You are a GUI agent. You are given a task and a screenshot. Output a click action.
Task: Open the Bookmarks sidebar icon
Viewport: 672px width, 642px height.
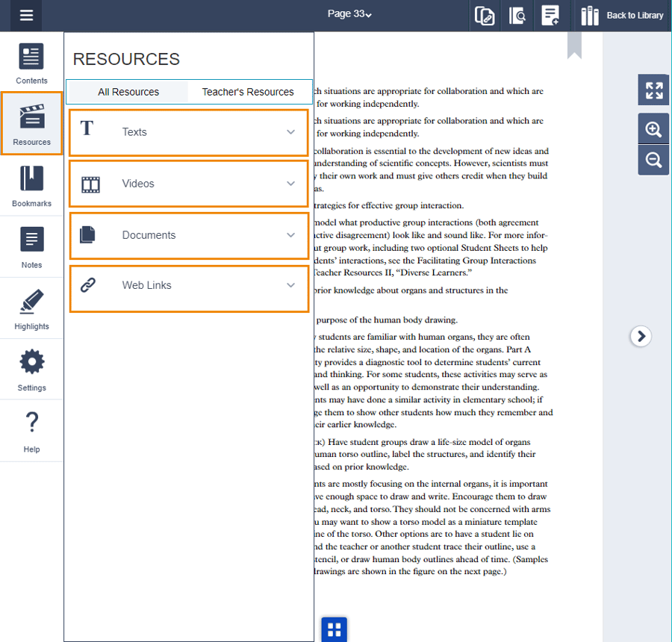point(31,185)
